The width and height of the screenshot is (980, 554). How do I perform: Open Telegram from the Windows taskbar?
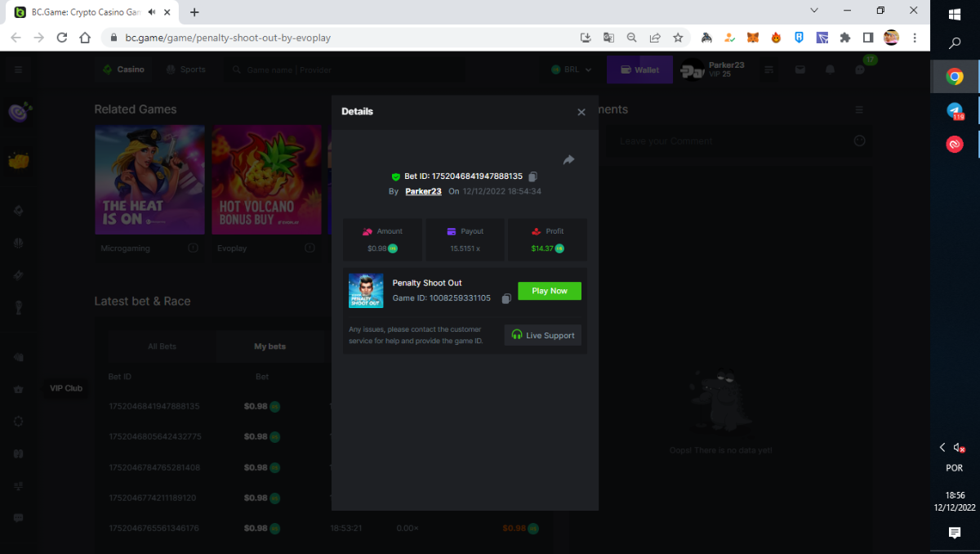click(x=954, y=111)
